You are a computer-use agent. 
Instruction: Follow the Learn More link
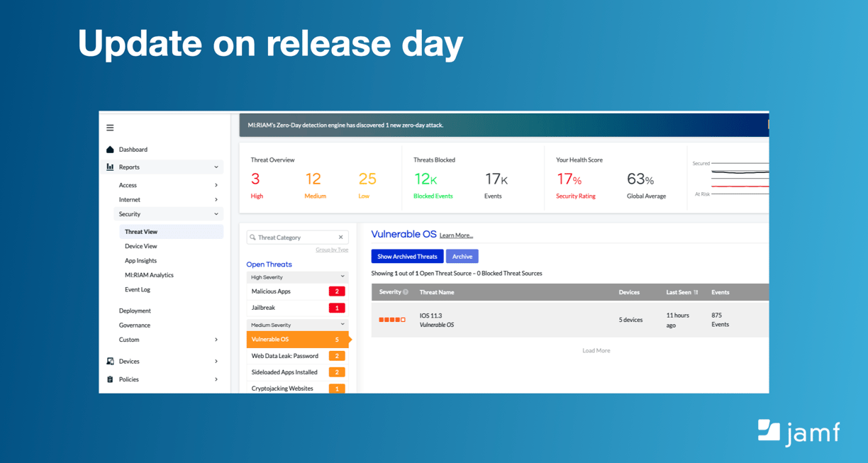click(x=456, y=235)
